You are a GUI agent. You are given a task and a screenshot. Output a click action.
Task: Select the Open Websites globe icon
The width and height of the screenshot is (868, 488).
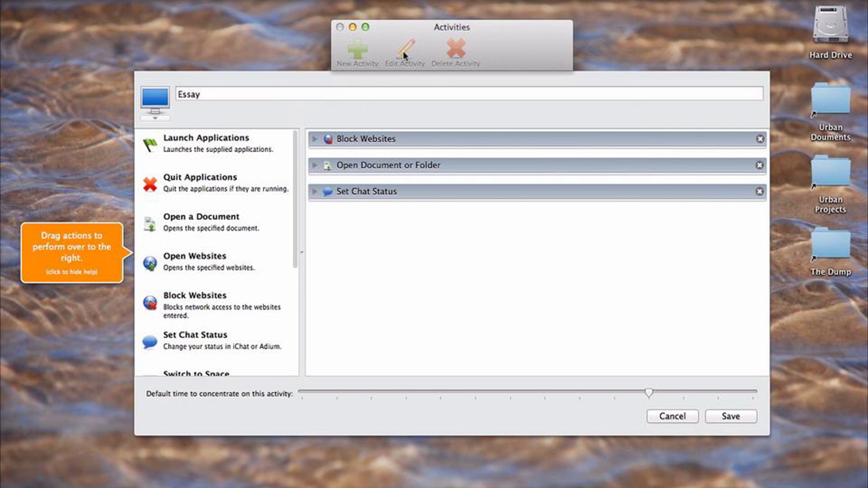[150, 263]
